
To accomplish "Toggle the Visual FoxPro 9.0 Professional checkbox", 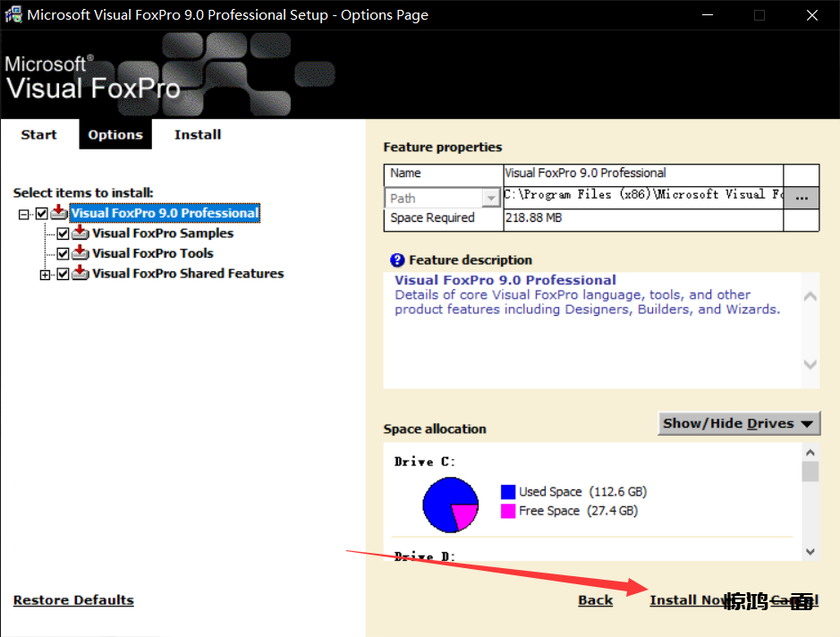I will click(41, 214).
